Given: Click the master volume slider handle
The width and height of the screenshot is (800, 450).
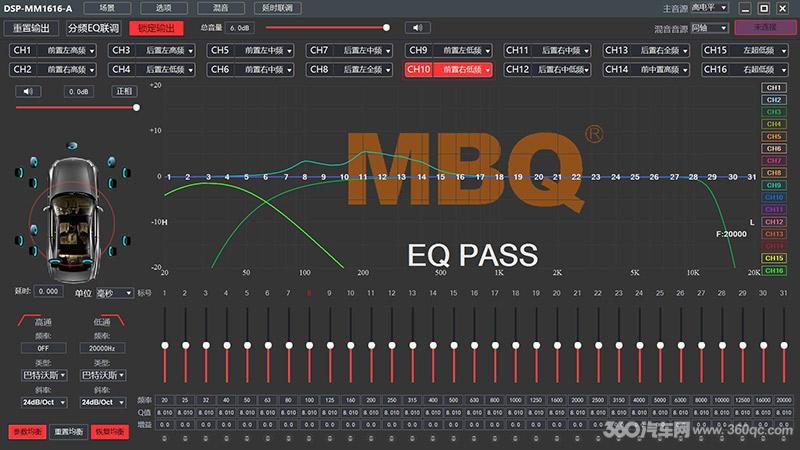Looking at the screenshot, I should click(386, 28).
